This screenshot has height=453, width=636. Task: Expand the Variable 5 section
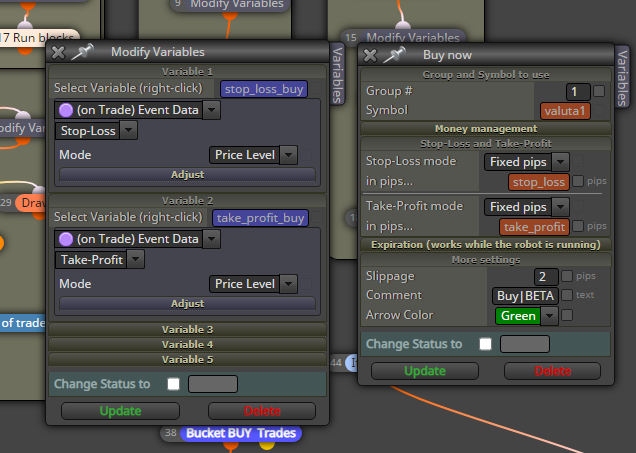coord(187,359)
